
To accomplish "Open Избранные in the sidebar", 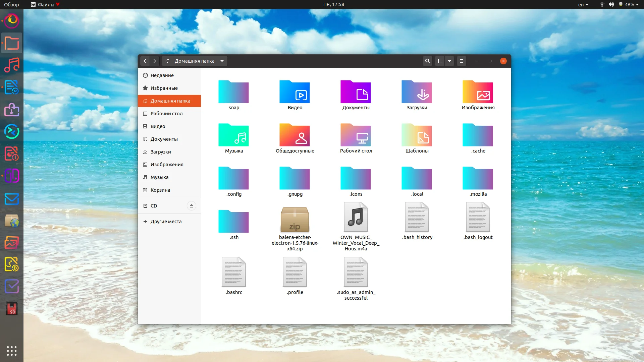I will coord(164,88).
